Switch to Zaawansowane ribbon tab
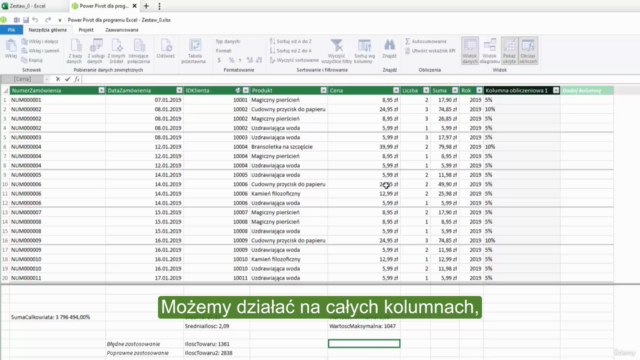Screen dimensions: 640x360 tap(122, 30)
